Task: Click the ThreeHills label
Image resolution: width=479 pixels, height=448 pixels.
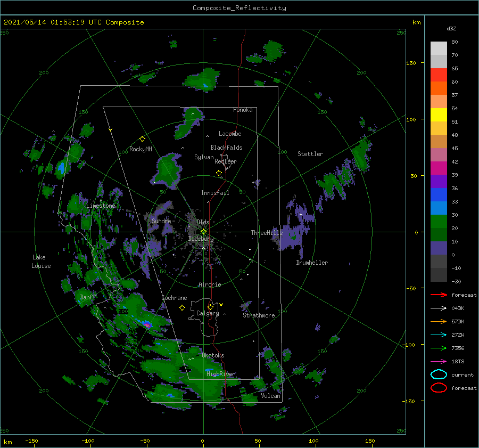Action: point(267,233)
